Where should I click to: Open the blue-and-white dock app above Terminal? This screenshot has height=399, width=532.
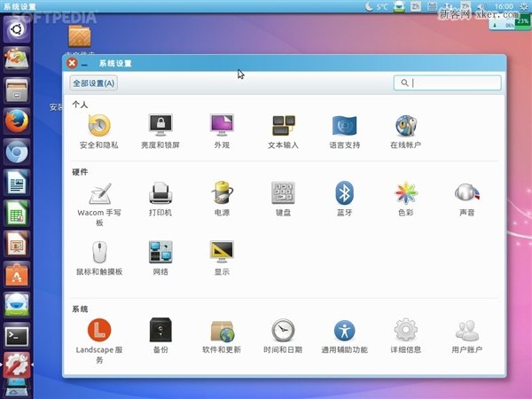coord(17,305)
